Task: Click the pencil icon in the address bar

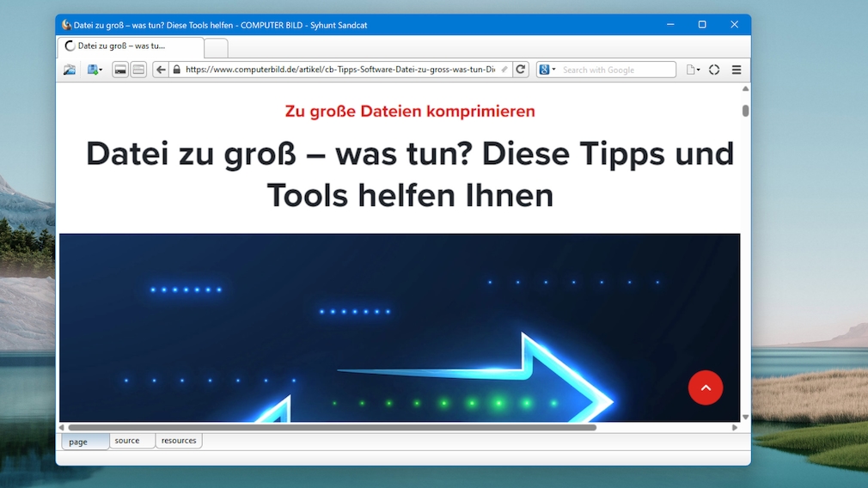Action: (504, 70)
